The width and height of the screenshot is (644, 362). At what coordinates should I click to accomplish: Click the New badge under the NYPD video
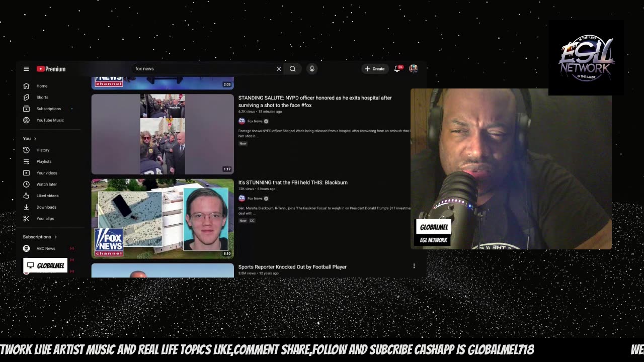243,143
